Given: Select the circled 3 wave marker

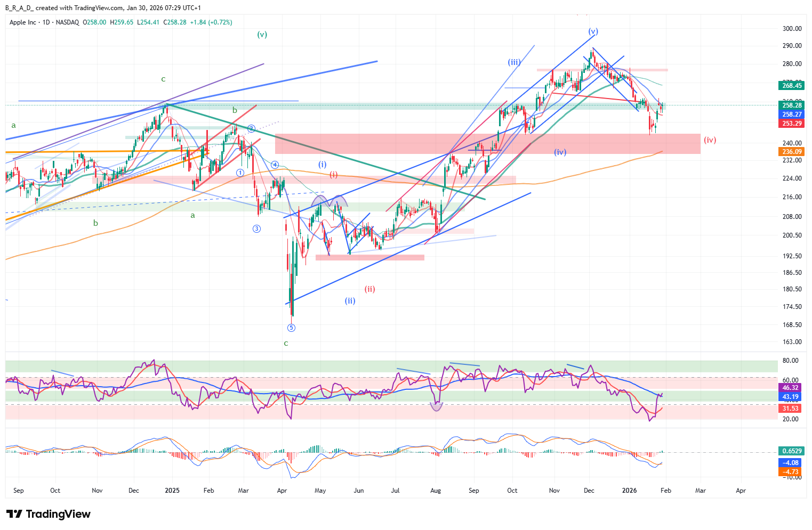Looking at the screenshot, I should [256, 229].
